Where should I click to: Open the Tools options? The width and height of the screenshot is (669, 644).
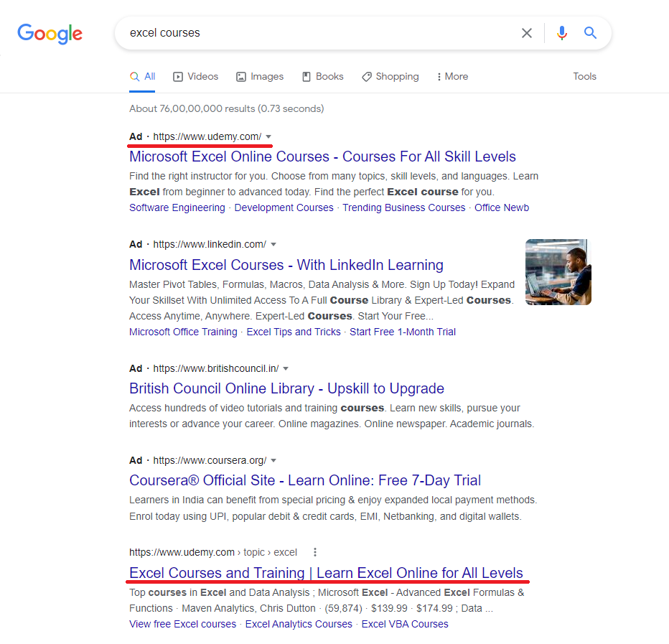click(584, 76)
